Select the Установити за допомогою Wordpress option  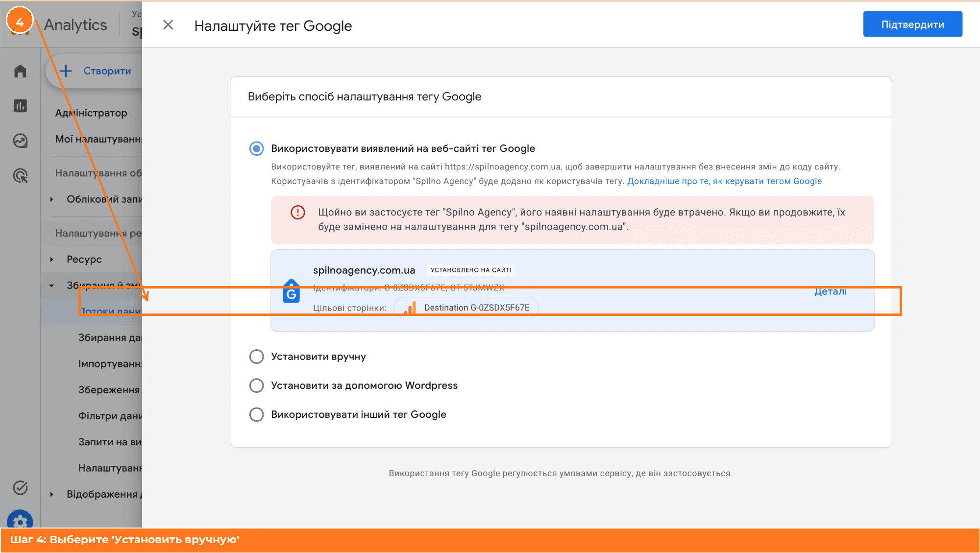[x=256, y=385]
